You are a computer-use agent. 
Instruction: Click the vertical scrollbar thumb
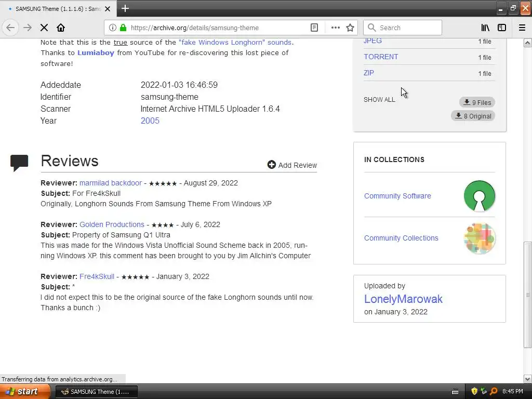pyautogui.click(x=527, y=295)
